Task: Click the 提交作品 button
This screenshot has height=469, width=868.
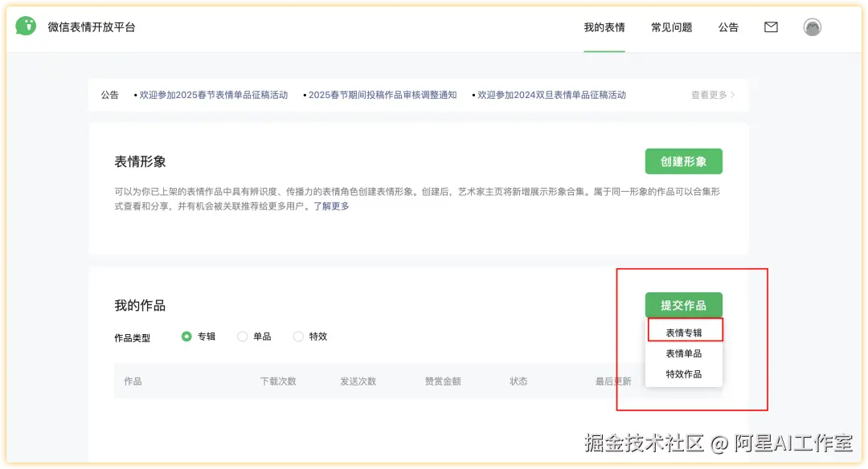Action: point(684,304)
